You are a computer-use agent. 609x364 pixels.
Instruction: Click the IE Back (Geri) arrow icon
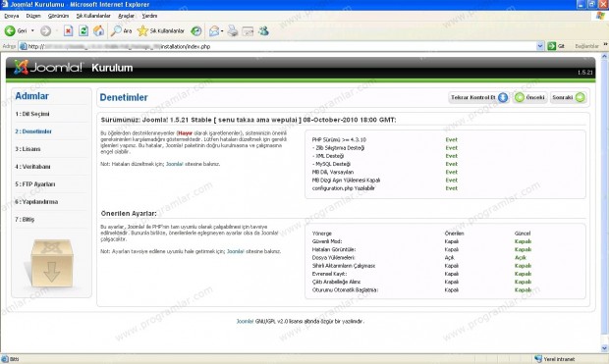click(10, 30)
